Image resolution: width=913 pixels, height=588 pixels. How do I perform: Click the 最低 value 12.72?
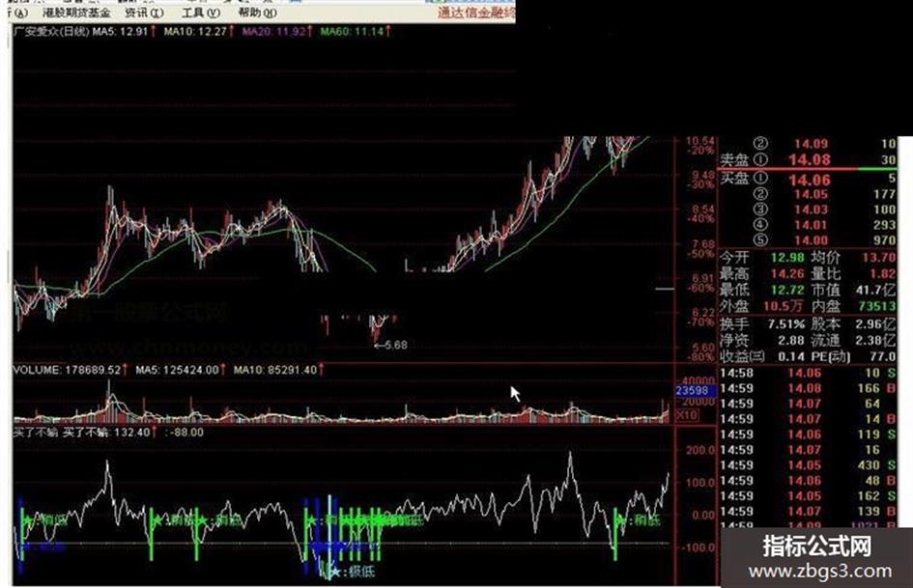(787, 290)
